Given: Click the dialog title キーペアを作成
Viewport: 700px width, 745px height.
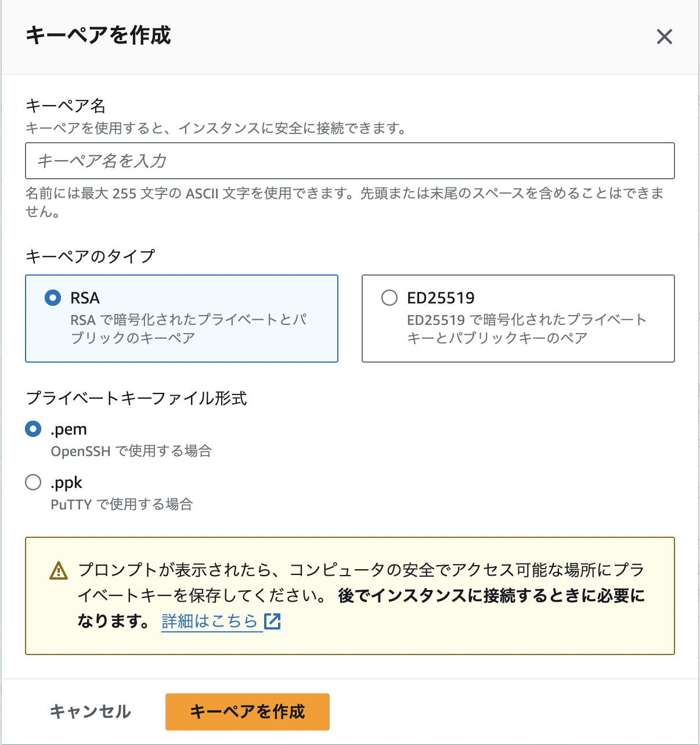Looking at the screenshot, I should pos(98,36).
